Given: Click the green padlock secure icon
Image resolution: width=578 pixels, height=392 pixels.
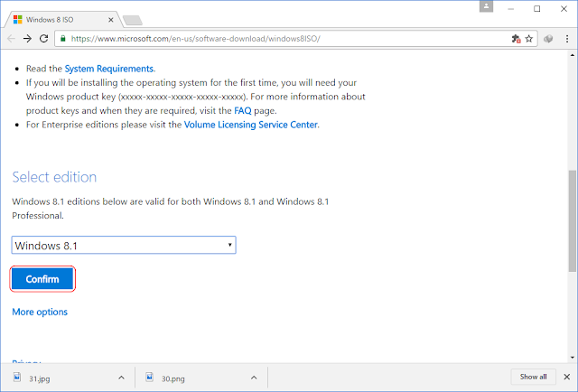Looking at the screenshot, I should pos(63,38).
